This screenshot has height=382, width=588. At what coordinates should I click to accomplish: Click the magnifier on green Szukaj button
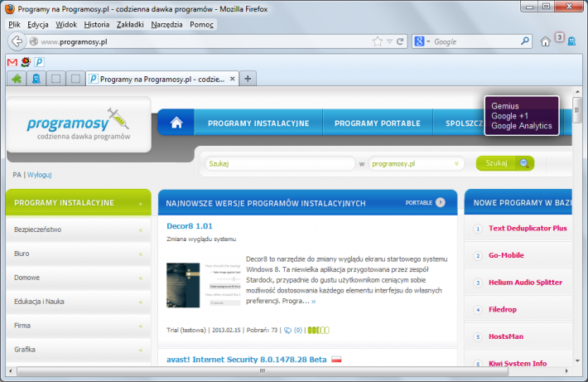(x=524, y=163)
